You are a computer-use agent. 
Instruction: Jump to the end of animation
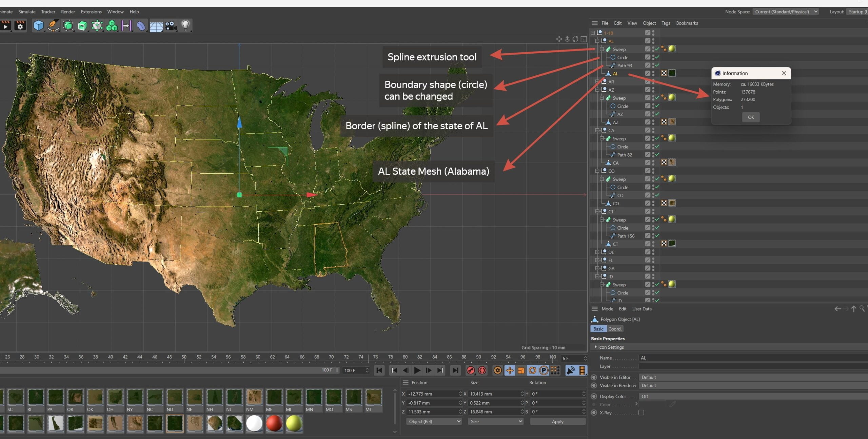pos(455,370)
